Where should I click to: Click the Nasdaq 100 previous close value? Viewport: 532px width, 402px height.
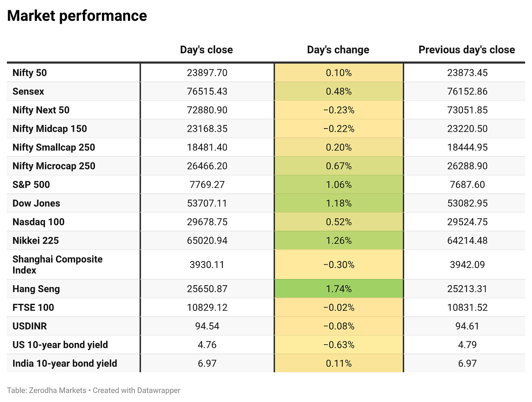[467, 222]
